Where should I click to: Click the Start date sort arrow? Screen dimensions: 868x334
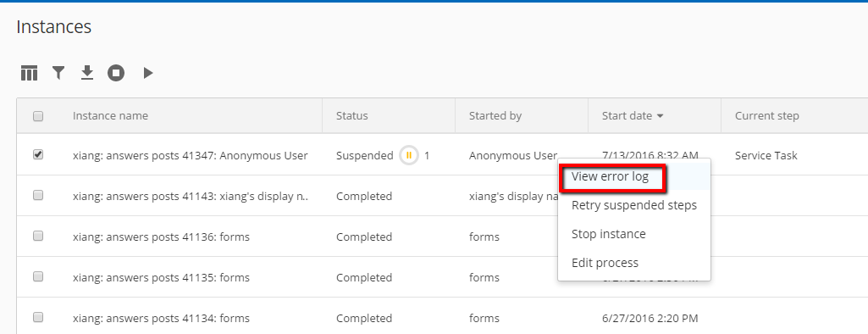pyautogui.click(x=660, y=116)
